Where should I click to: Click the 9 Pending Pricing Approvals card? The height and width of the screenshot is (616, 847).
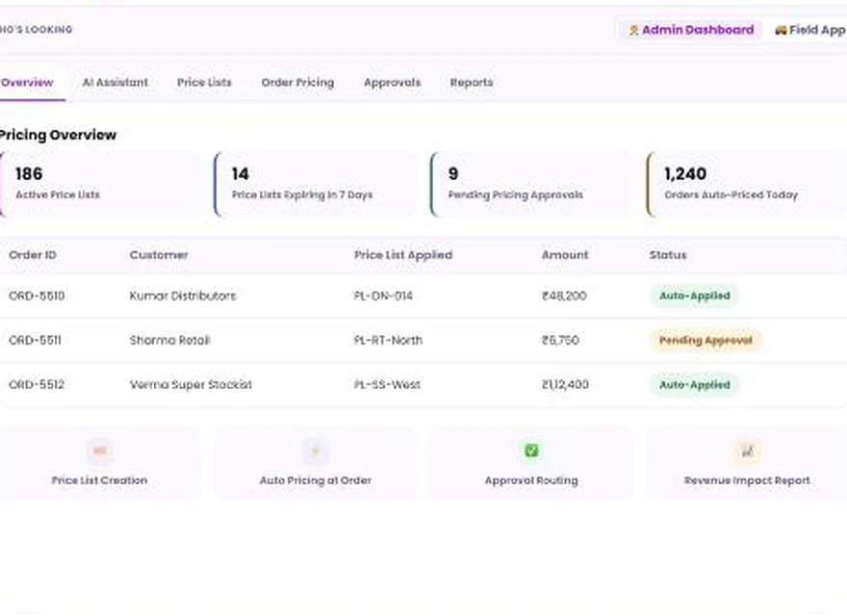(x=531, y=184)
